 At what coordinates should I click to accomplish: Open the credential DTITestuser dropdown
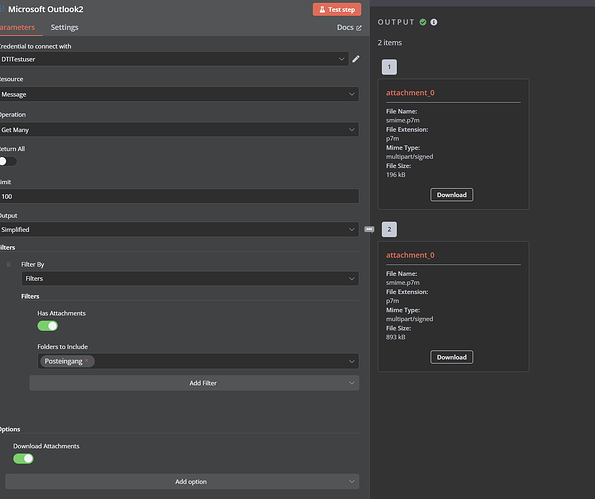174,59
